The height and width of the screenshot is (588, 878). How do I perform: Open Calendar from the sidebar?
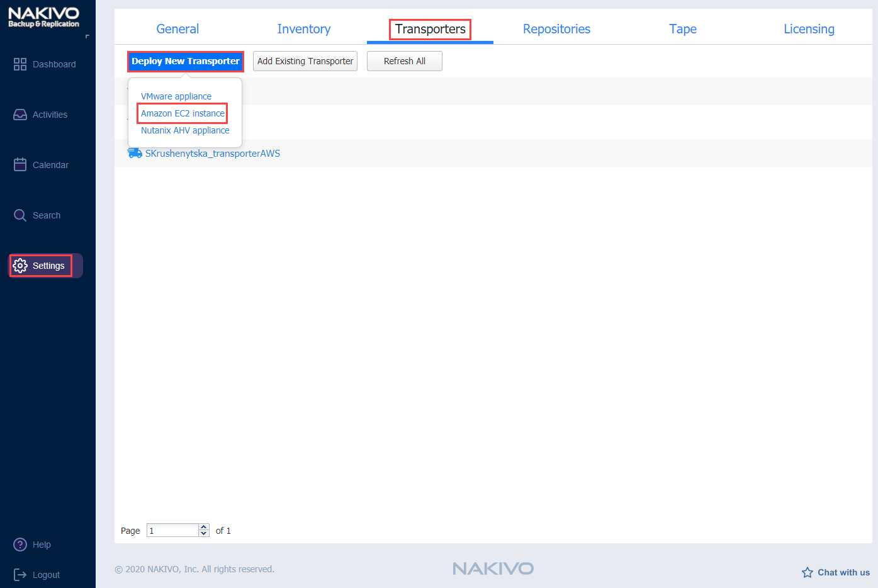click(50, 165)
